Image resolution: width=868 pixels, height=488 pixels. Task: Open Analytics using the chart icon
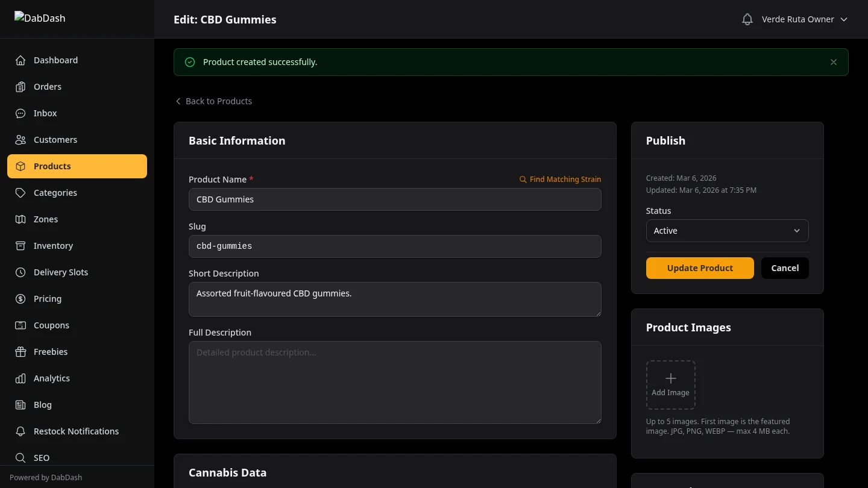(20, 378)
